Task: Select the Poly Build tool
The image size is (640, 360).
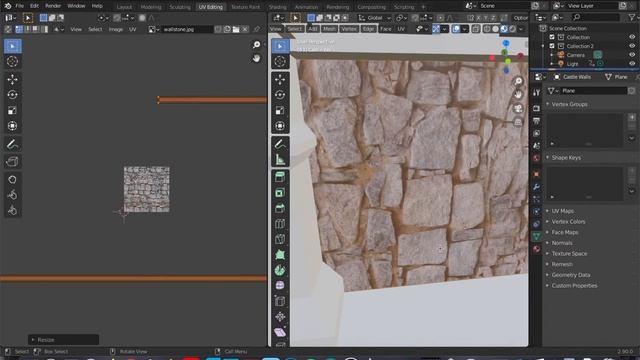Action: pos(280,255)
